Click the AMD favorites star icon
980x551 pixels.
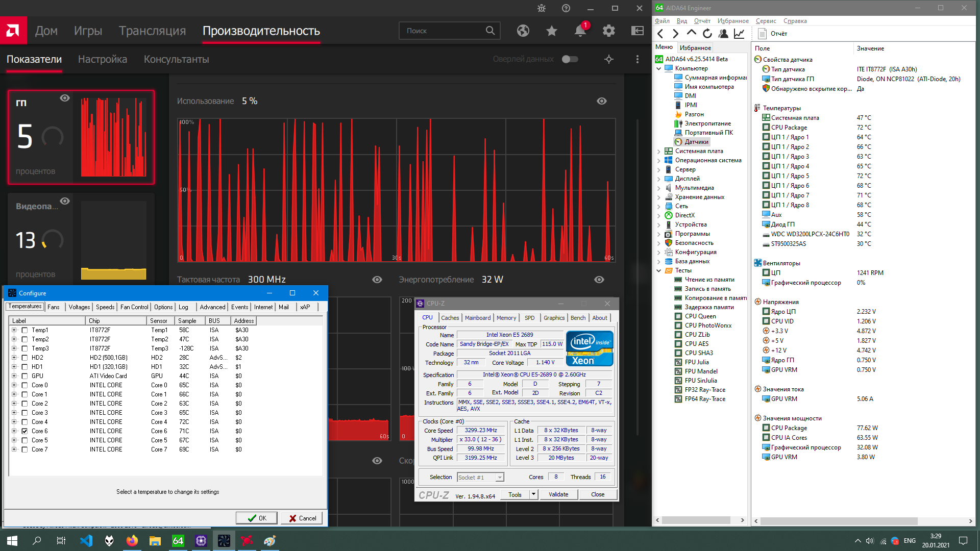pyautogui.click(x=551, y=31)
